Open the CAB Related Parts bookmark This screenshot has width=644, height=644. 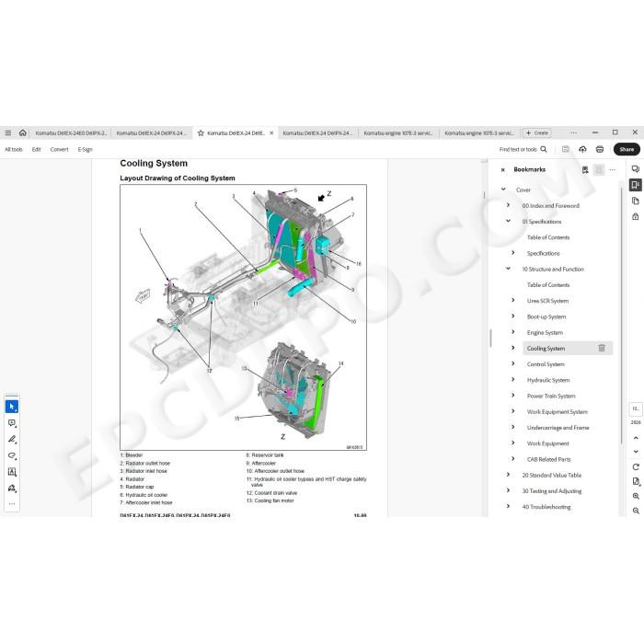(548, 459)
